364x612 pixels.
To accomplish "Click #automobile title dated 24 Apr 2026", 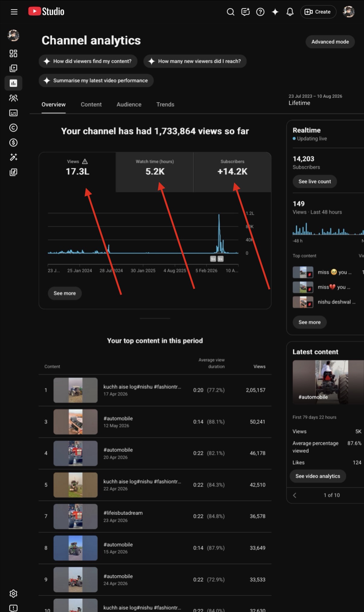I will [118, 576].
